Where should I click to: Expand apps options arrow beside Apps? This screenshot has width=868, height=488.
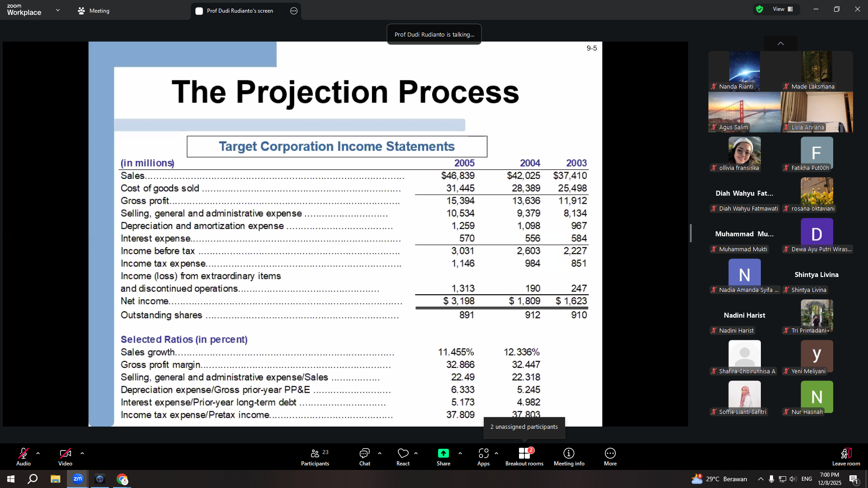(x=496, y=453)
